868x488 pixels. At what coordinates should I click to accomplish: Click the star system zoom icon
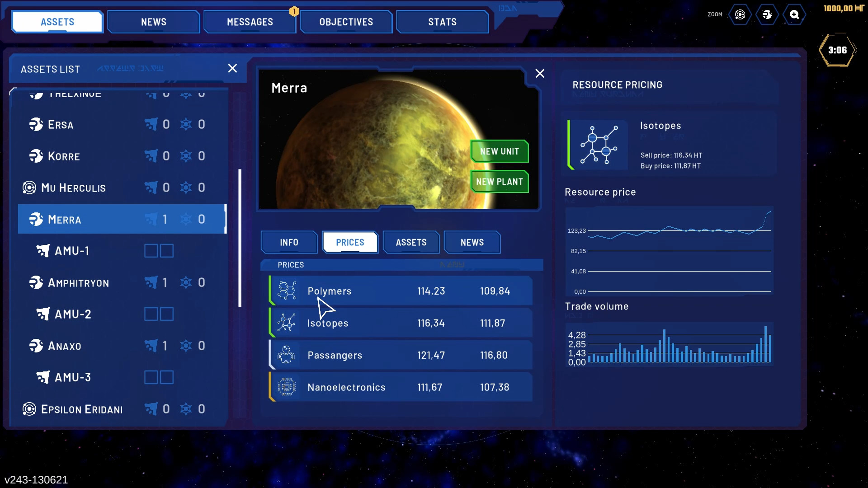[740, 15]
